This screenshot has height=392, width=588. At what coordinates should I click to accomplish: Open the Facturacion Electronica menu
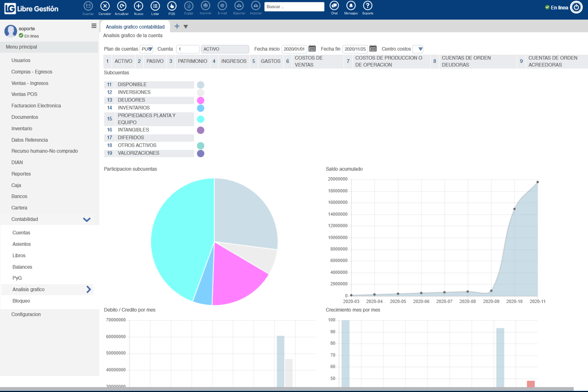[x=36, y=106]
